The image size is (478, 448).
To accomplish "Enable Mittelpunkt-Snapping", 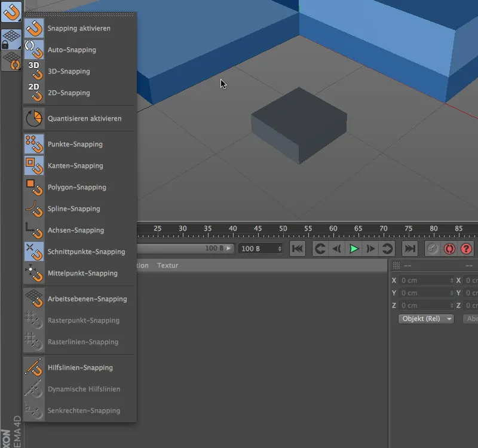I will [80, 273].
